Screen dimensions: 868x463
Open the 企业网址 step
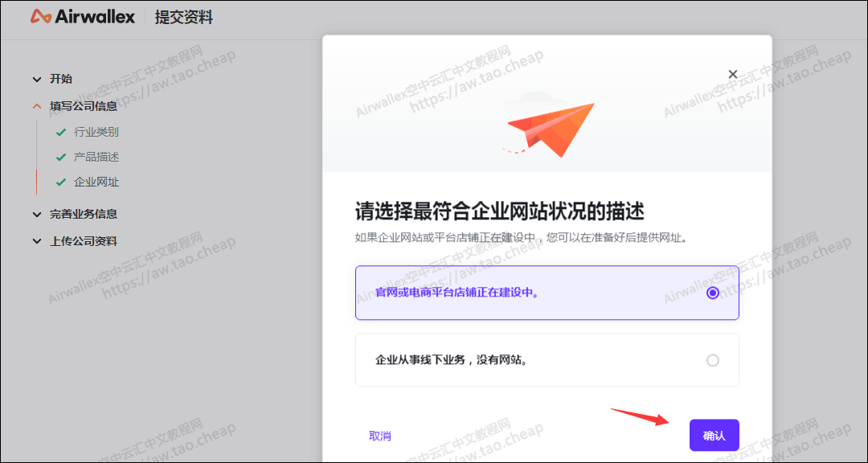point(96,182)
